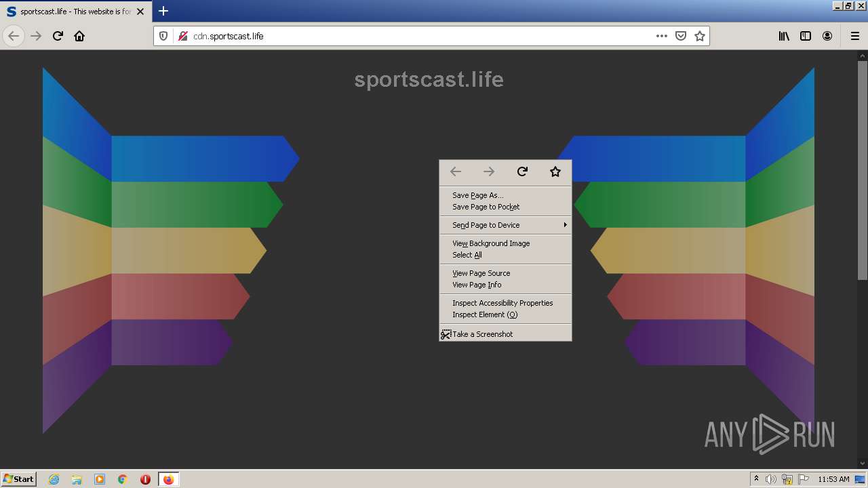Screen dimensions: 868x488
Task: Click the sportscast.life page heading
Action: tap(429, 79)
